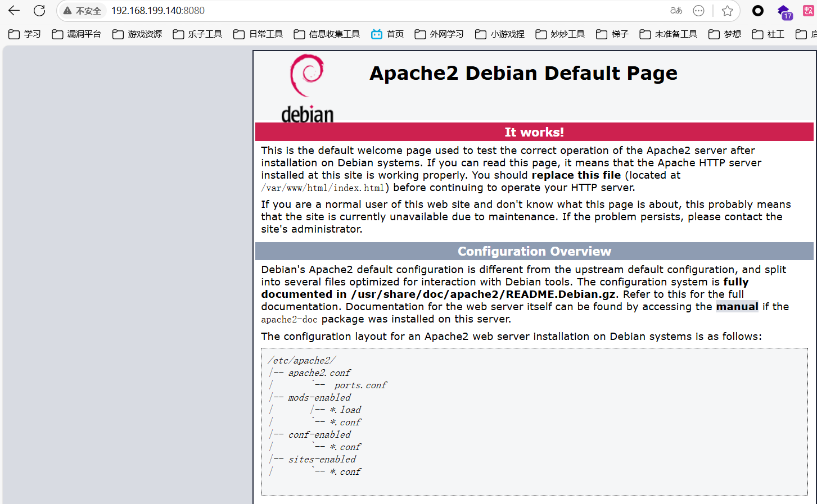817x504 pixels.
Task: Open the translate page icon in address bar
Action: tap(676, 11)
